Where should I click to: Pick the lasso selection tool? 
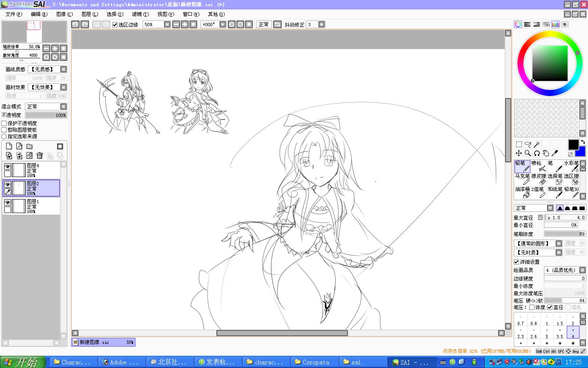pyautogui.click(x=528, y=144)
